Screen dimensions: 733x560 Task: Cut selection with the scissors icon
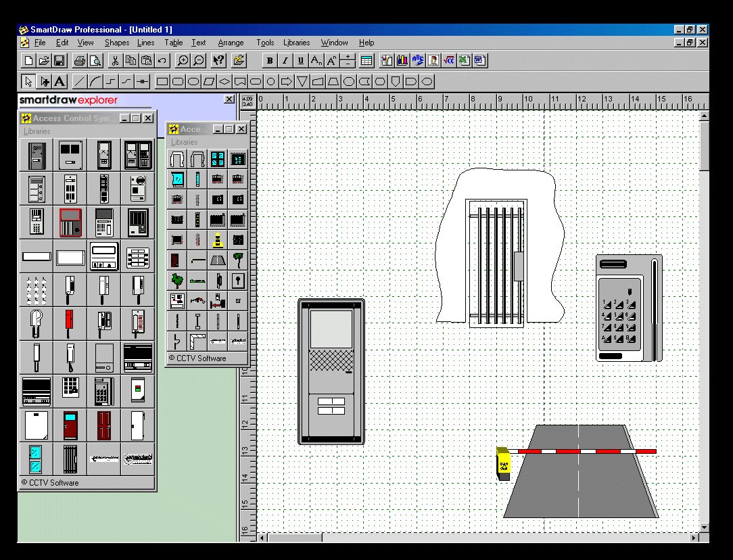pos(116,60)
